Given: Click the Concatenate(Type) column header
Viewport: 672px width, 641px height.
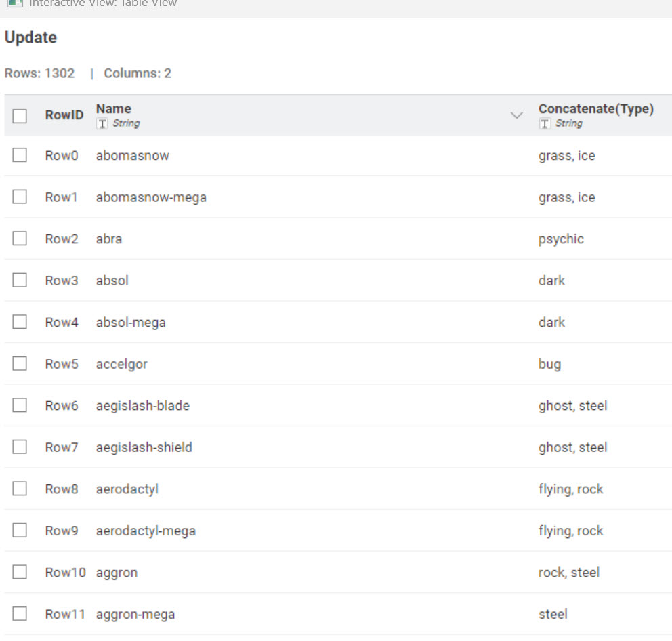Looking at the screenshot, I should click(595, 109).
